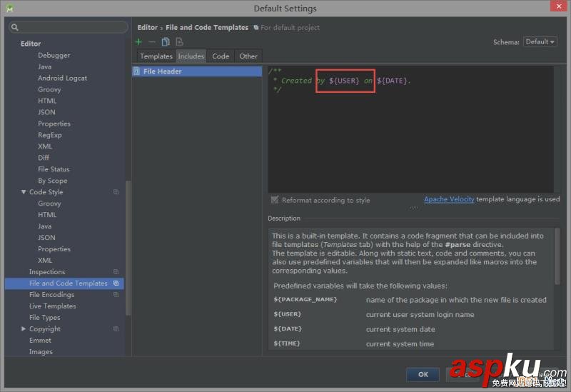The width and height of the screenshot is (571, 392).
Task: Open the Schema Default dropdown
Action: coord(540,42)
